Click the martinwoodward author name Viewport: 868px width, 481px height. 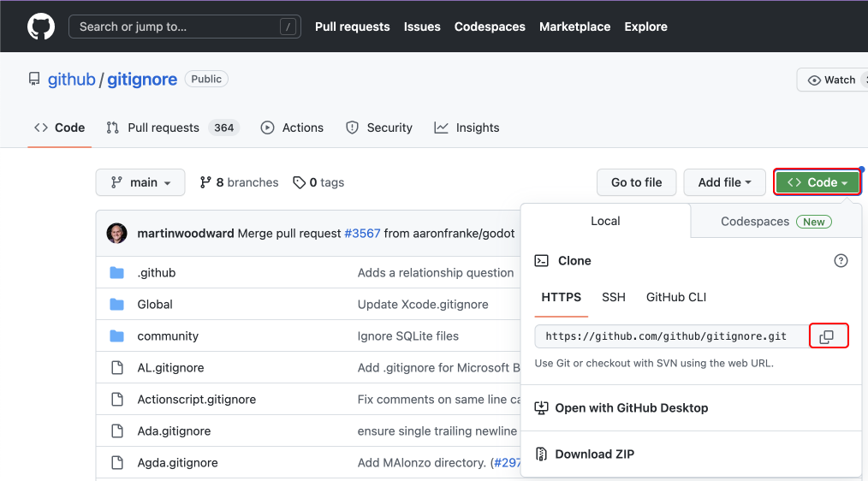(x=186, y=234)
